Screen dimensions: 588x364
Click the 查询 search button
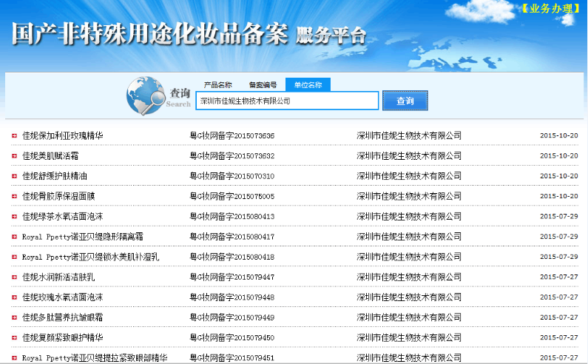405,101
